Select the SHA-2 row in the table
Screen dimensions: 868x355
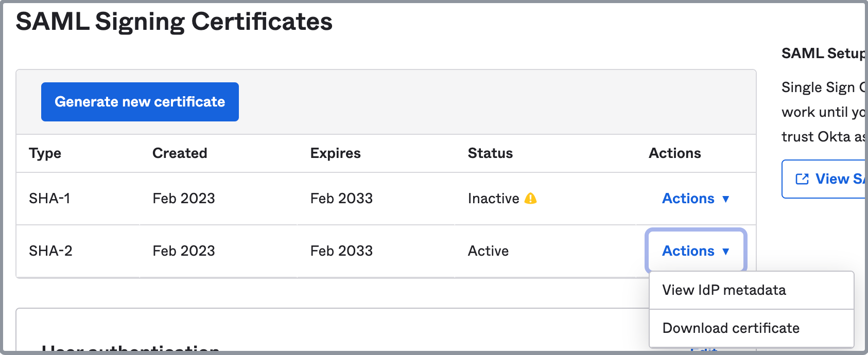click(257, 251)
